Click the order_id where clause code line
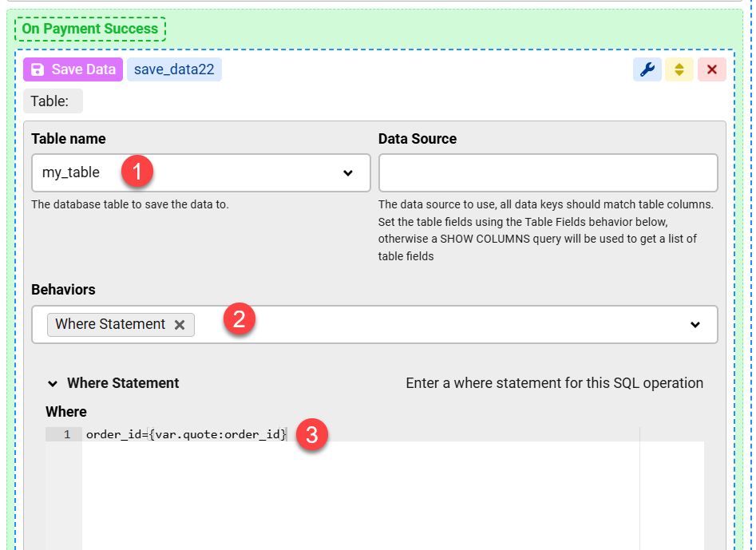Image resolution: width=756 pixels, height=550 pixels. (185, 434)
